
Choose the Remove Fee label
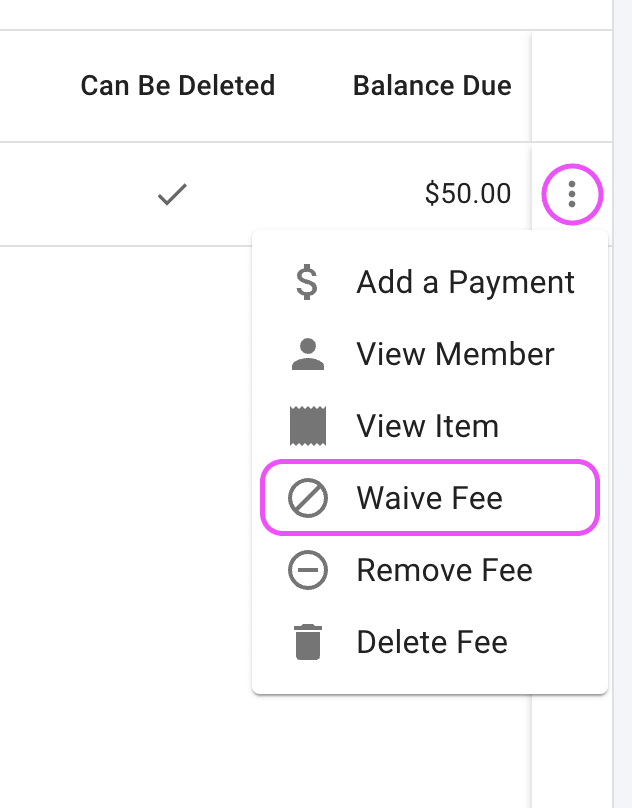coord(444,570)
